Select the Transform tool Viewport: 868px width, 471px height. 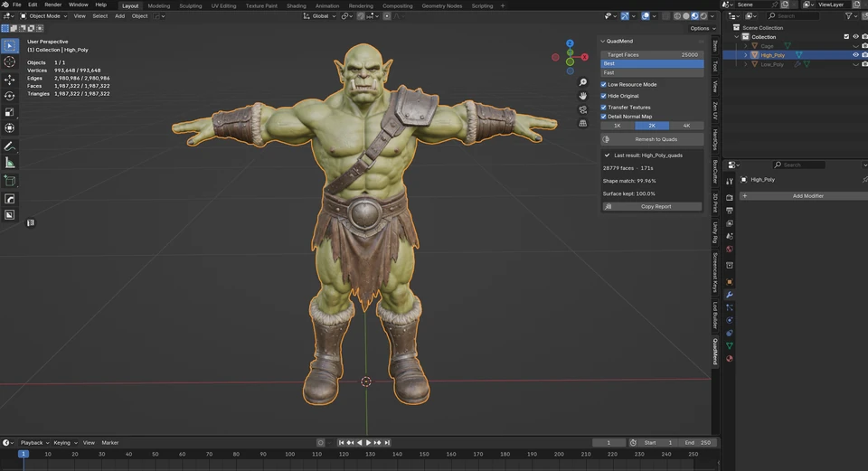click(x=9, y=128)
